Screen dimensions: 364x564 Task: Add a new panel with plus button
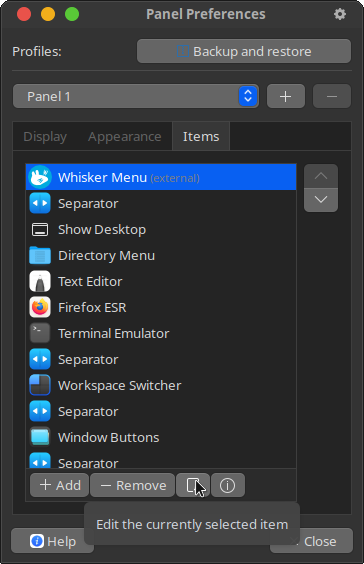(x=286, y=96)
